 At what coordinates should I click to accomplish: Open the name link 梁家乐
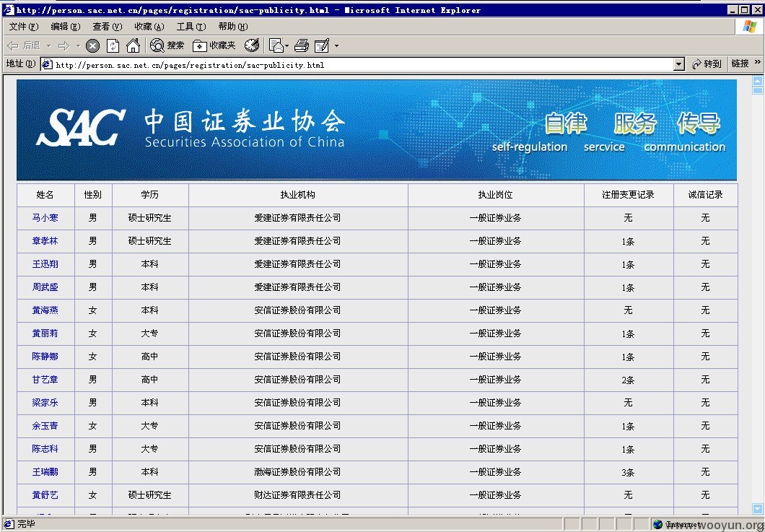pos(45,403)
